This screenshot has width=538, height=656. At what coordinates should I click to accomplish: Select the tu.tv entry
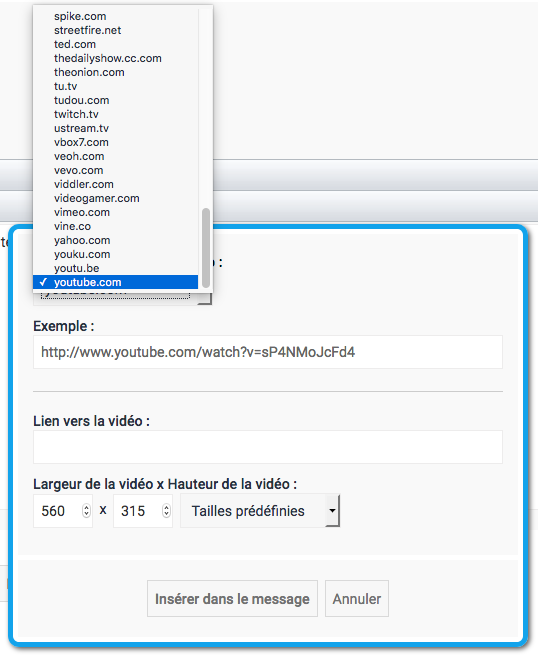point(115,86)
